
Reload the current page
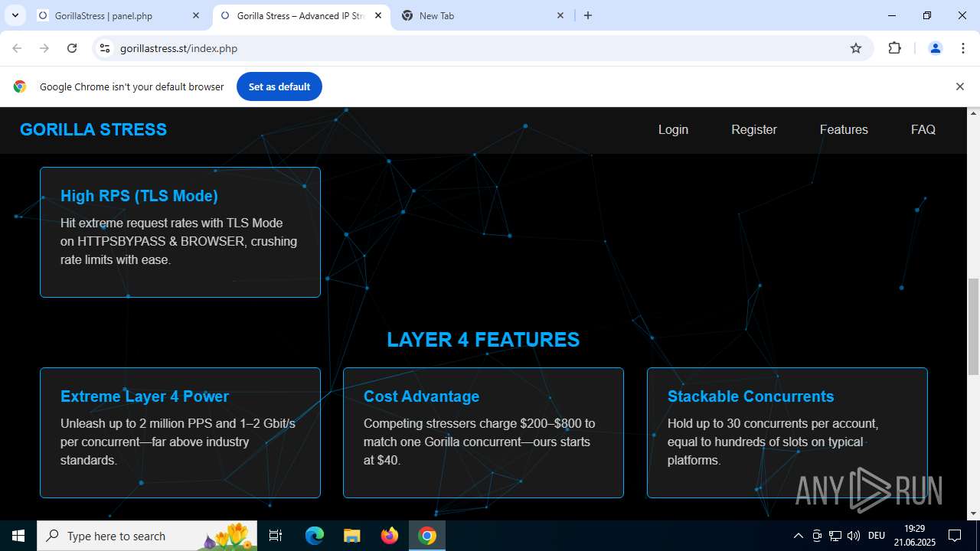click(x=72, y=48)
